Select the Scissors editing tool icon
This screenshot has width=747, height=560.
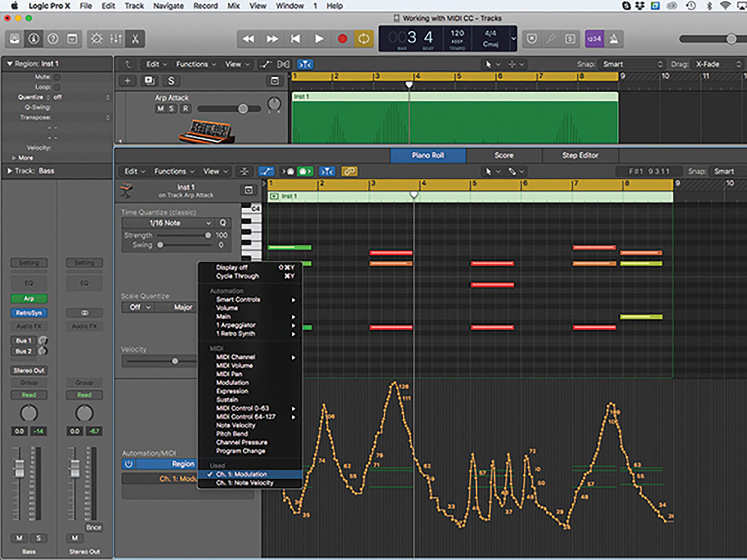[135, 38]
